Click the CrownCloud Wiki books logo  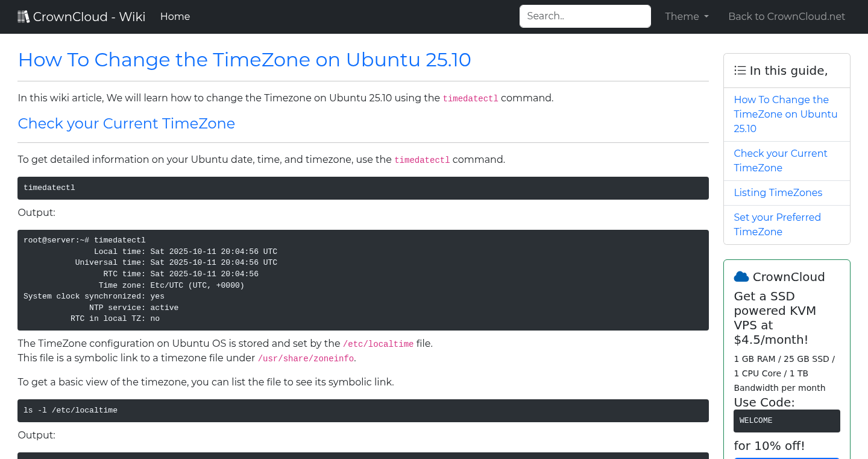[x=24, y=16]
